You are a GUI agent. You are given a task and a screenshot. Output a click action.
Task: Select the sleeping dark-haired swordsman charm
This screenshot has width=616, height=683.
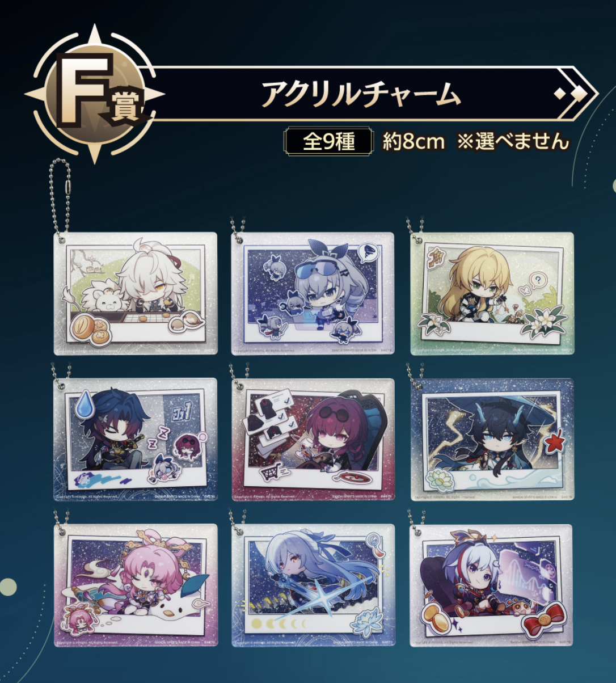click(x=135, y=440)
